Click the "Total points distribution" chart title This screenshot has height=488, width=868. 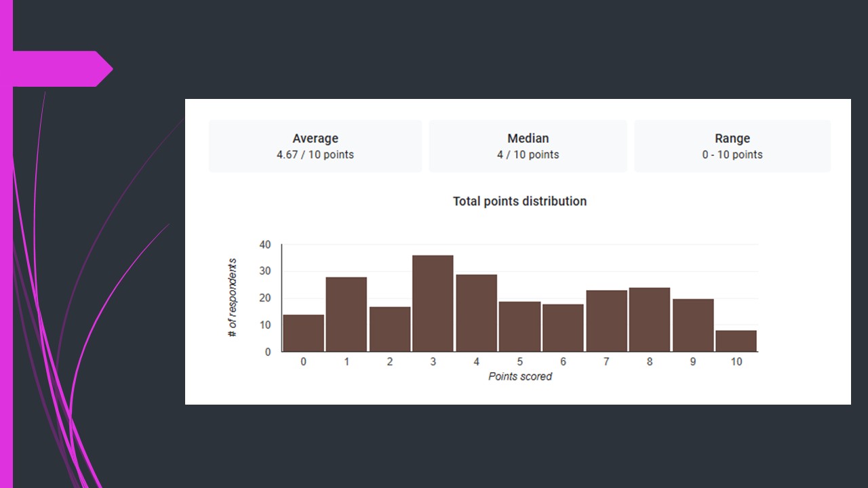[x=519, y=201]
